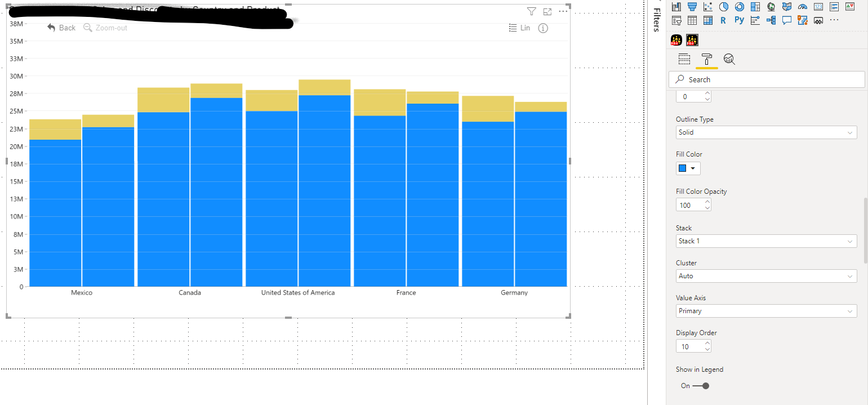Open visual More options ellipsis
Viewport: 868px width, 405px height.
pyautogui.click(x=563, y=11)
